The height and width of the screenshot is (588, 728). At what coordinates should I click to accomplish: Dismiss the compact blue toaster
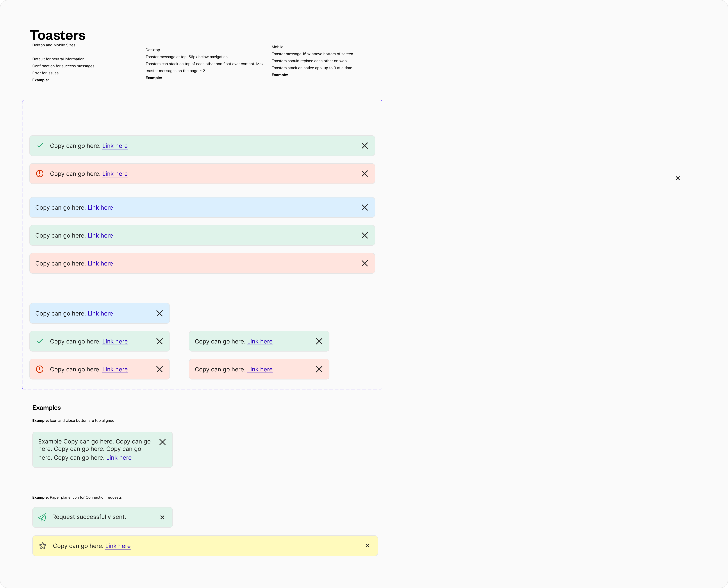160,313
